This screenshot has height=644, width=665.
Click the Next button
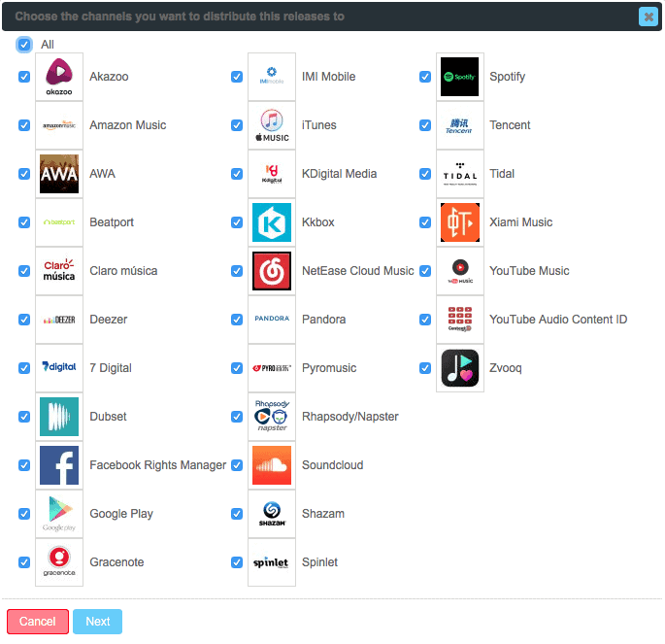click(x=97, y=622)
